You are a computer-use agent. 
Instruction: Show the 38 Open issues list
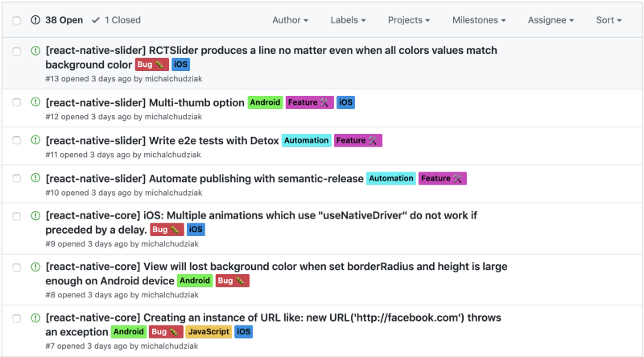(57, 19)
